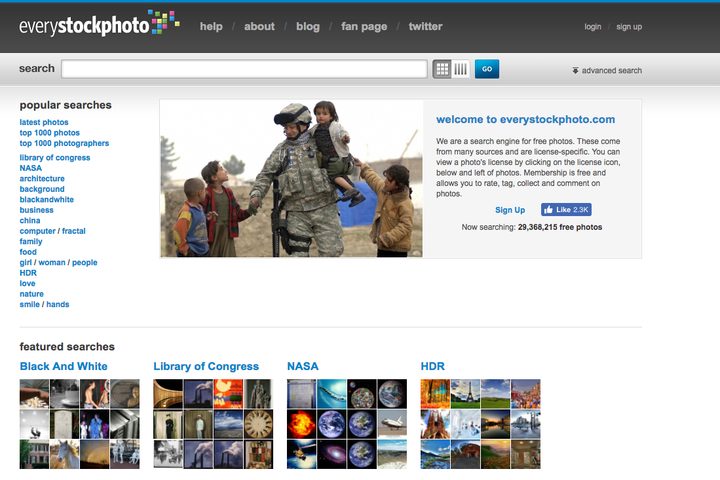The height and width of the screenshot is (480, 720).
Task: Search for architecture photos
Action: 42,179
